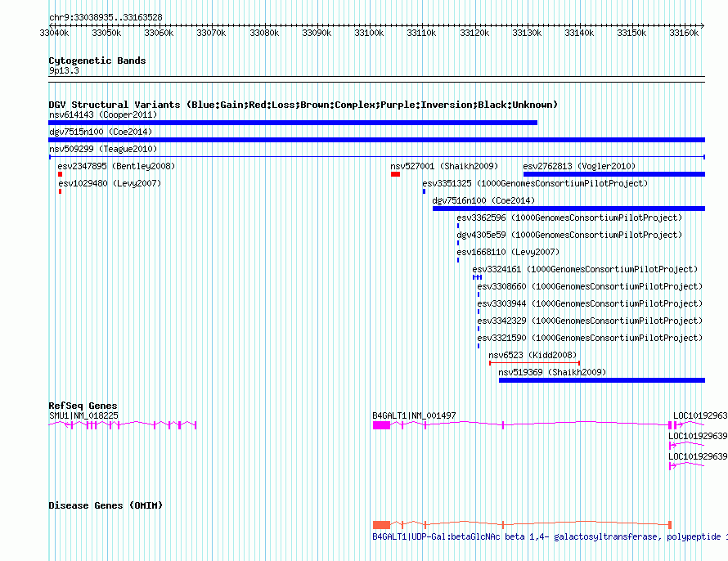Click the nsv509299 (Teague2010) label
The height and width of the screenshot is (561, 728).
(103, 149)
